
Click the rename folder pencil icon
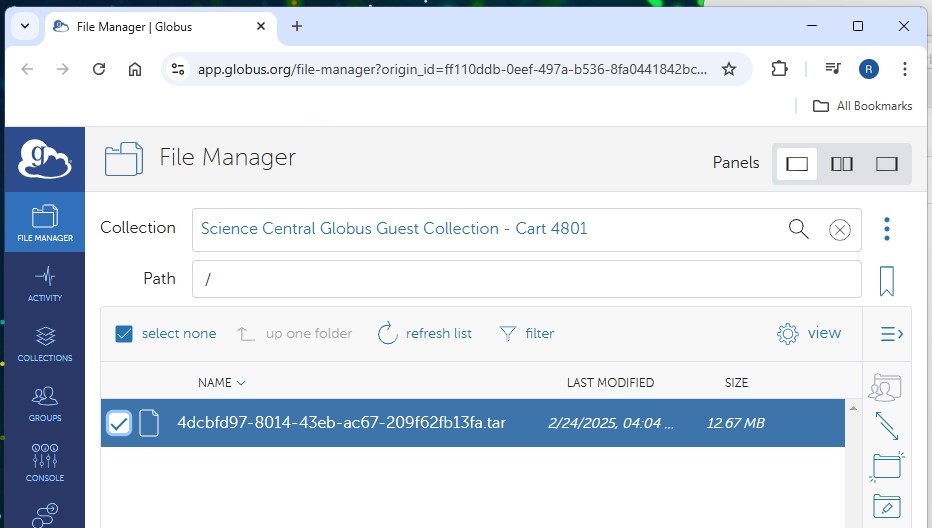point(886,506)
